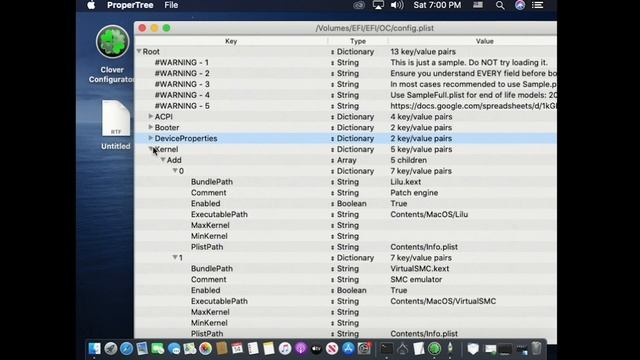Open Launchpad from the Dock
The width and height of the screenshot is (640, 360).
click(111, 349)
